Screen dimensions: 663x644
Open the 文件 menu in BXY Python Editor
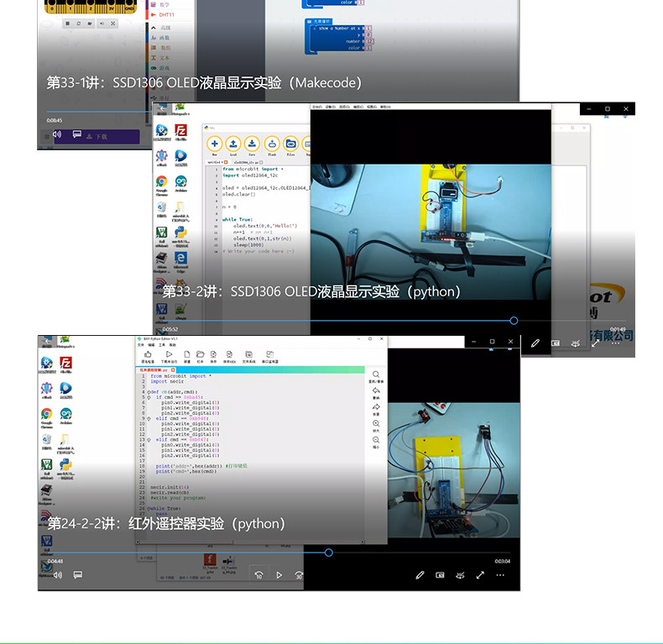coord(140,345)
